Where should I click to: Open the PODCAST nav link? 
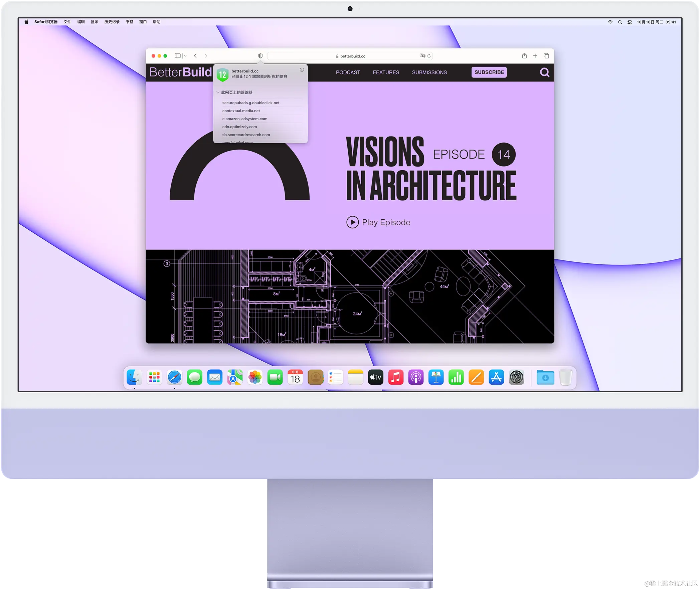pyautogui.click(x=348, y=72)
